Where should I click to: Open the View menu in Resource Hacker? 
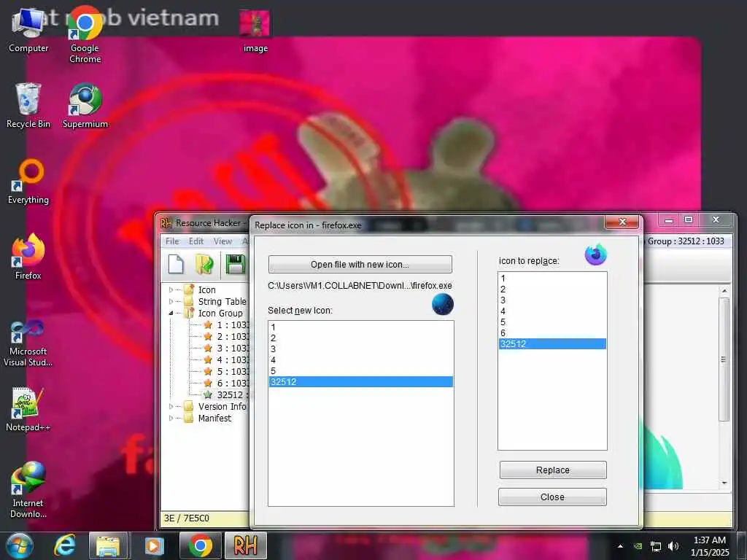click(222, 241)
